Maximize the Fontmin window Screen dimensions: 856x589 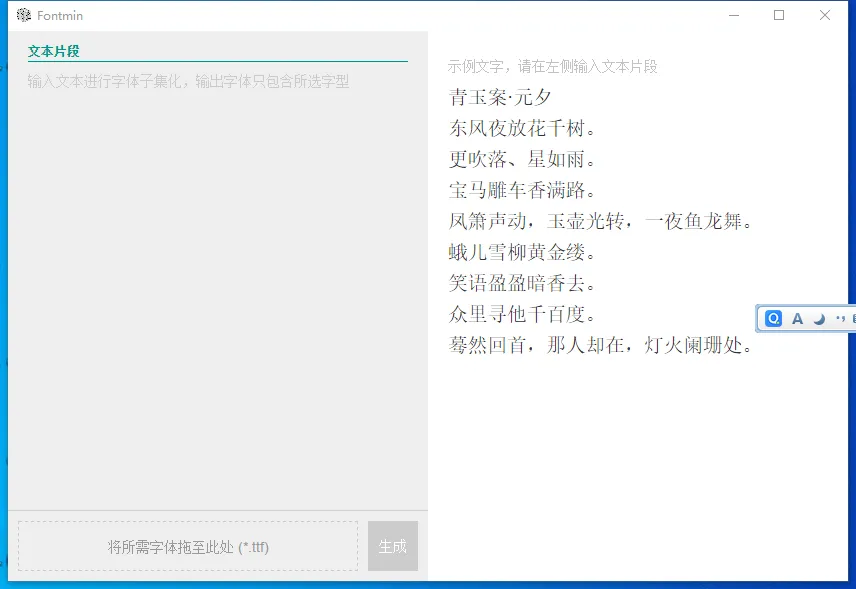[779, 15]
